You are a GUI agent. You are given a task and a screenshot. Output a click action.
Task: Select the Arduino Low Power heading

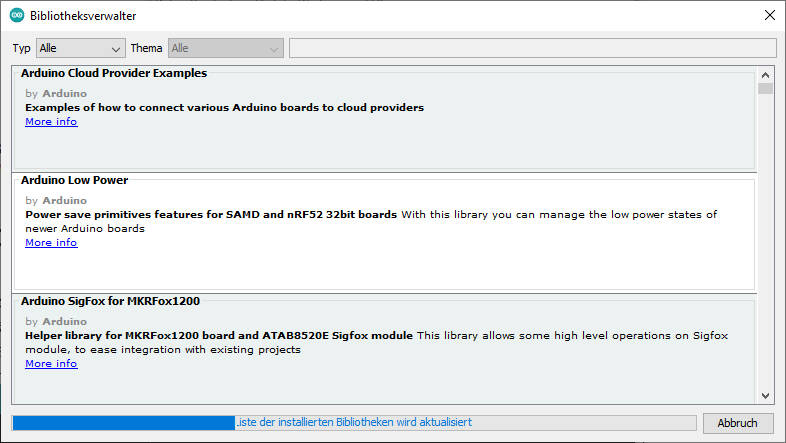coord(75,180)
